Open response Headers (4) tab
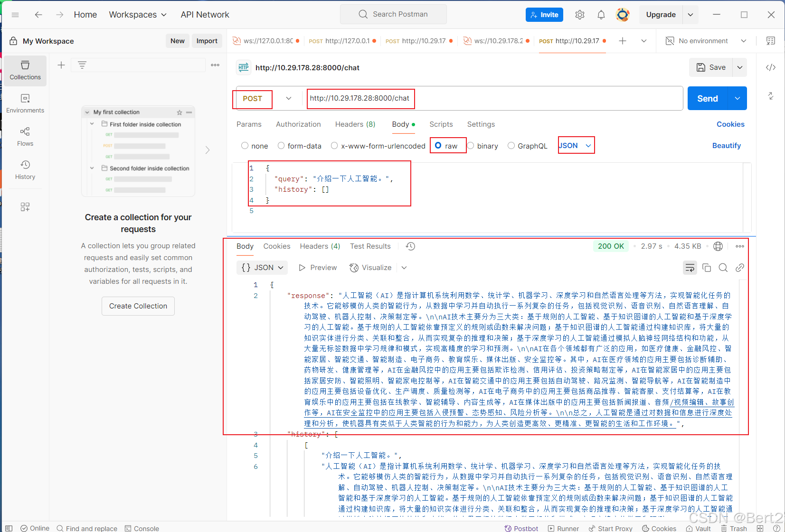 (320, 246)
